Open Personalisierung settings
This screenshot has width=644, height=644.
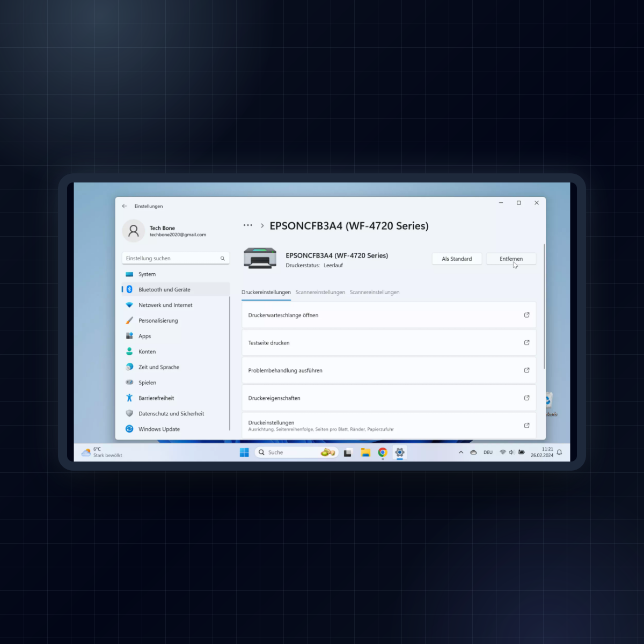[x=175, y=320]
